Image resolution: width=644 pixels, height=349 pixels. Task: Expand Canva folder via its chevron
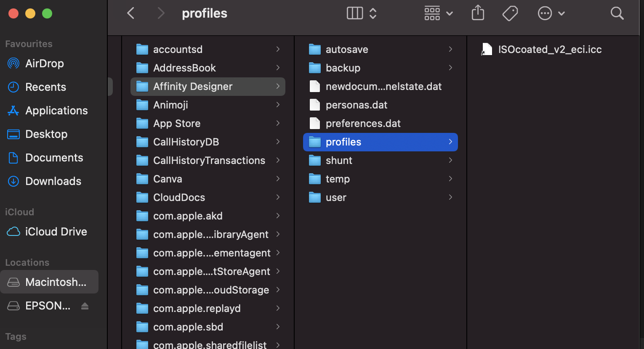(278, 179)
